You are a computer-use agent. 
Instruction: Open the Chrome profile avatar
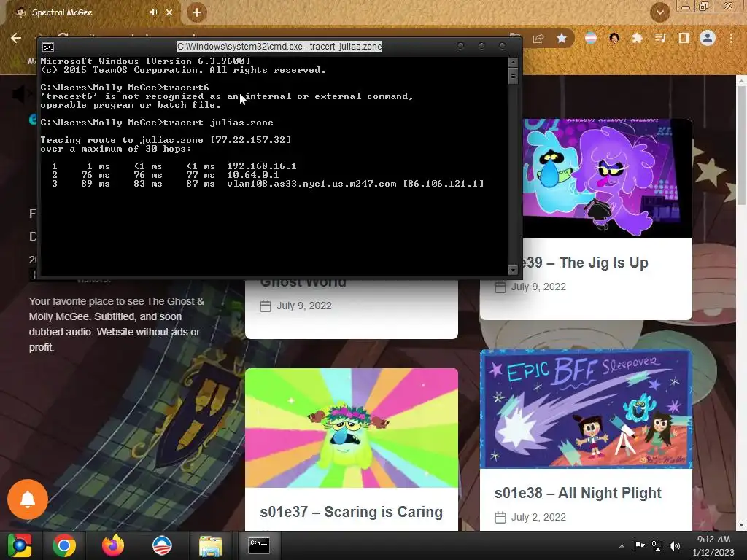point(708,38)
